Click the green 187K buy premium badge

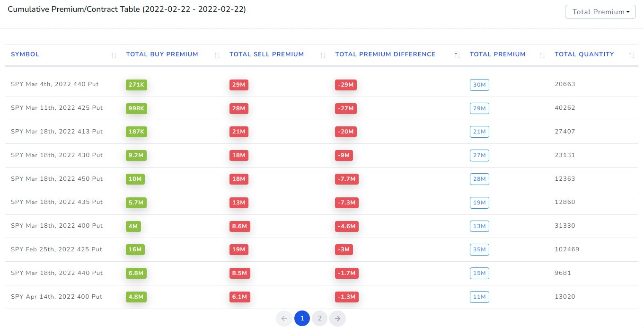[x=136, y=132]
